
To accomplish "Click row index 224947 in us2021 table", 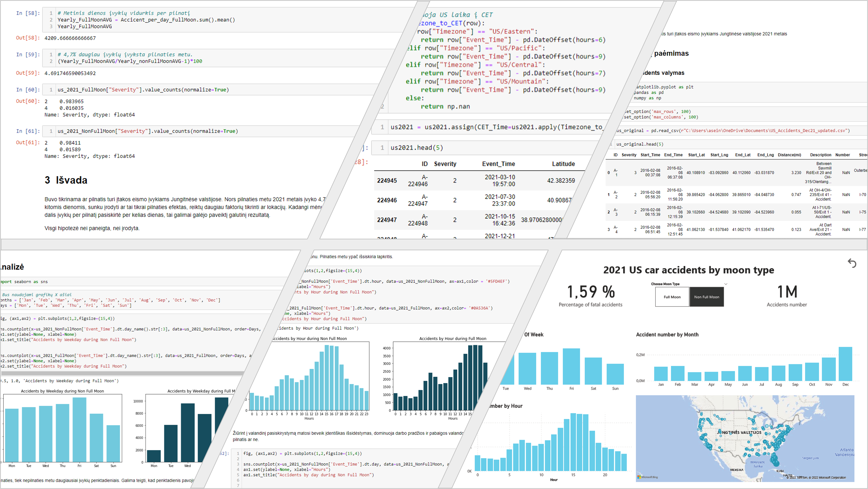I will 387,220.
